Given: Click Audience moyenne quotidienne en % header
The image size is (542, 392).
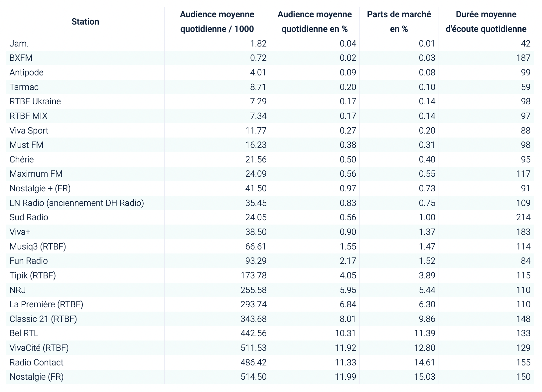Looking at the screenshot, I should pos(314,22).
